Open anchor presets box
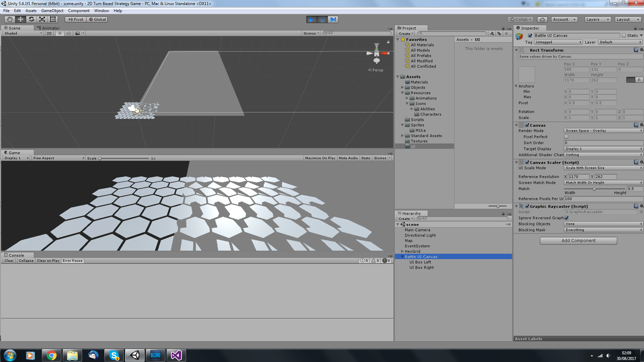The width and height of the screenshot is (644, 362). click(527, 74)
